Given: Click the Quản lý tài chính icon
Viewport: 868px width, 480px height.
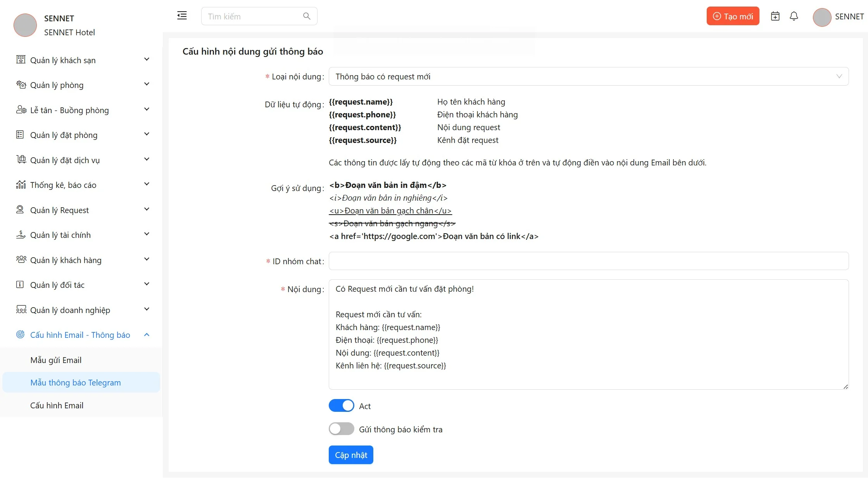Looking at the screenshot, I should click(21, 235).
